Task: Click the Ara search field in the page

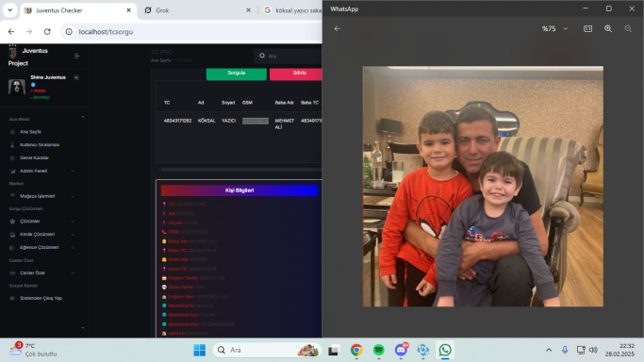Action: (289, 56)
